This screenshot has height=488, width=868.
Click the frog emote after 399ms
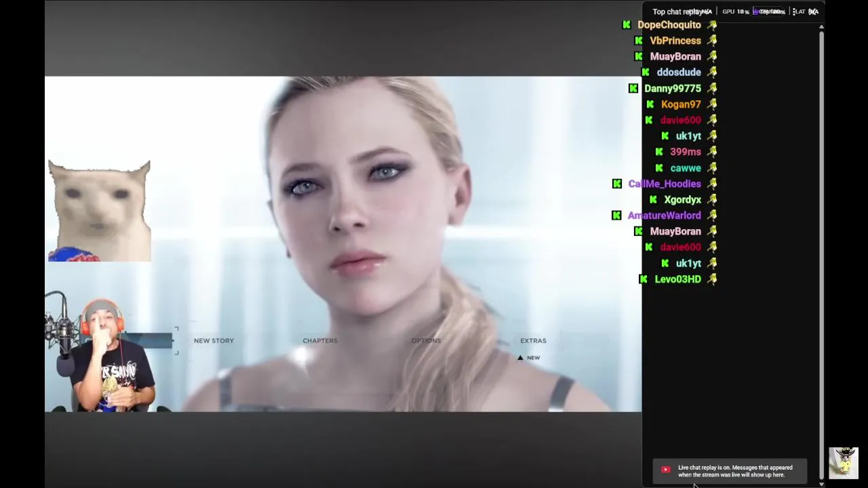(x=712, y=152)
